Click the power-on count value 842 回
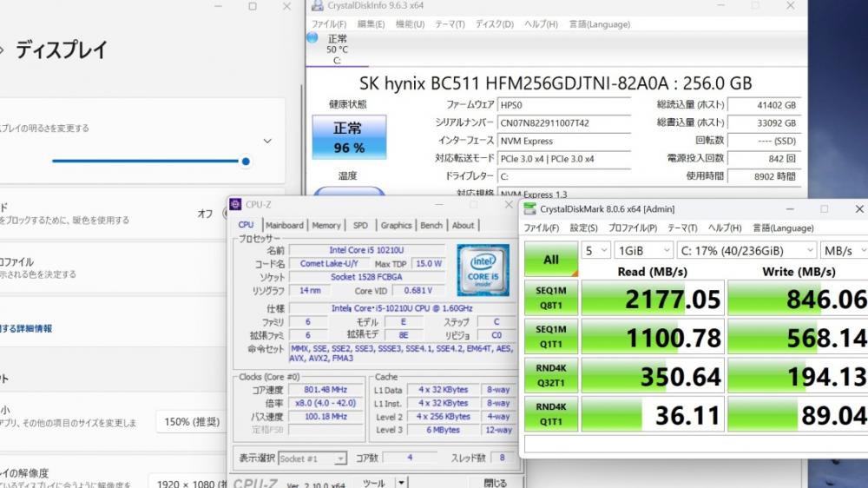Screen dimensions: 868x488 point(764,158)
